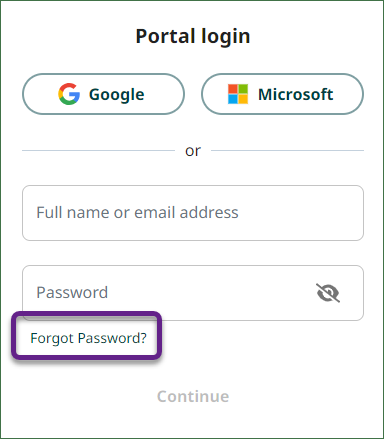
Task: Focus the Full name or email address field
Action: pos(193,213)
